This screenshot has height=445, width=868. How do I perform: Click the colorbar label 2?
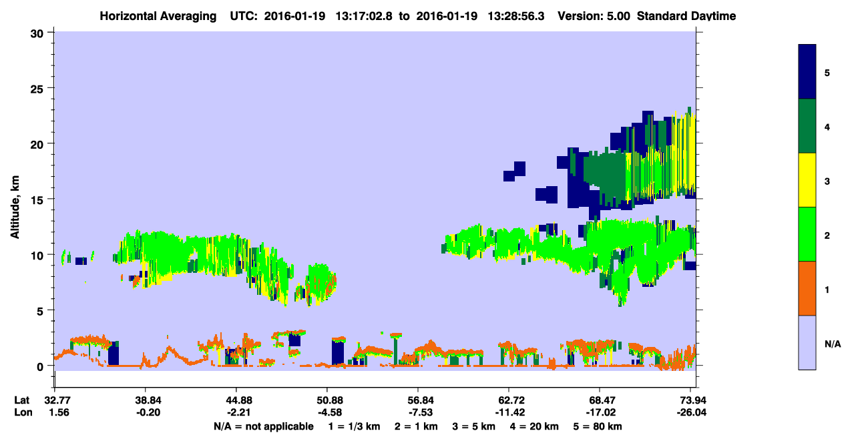click(827, 236)
